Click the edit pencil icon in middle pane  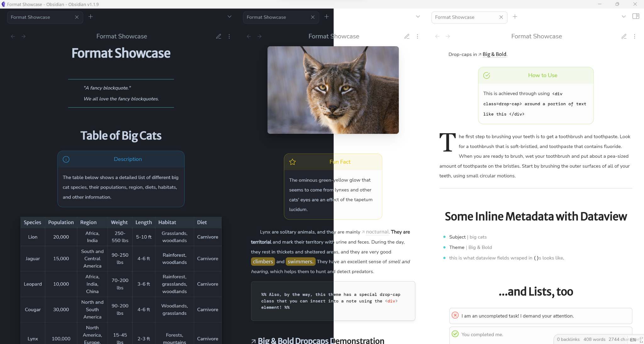tap(407, 36)
